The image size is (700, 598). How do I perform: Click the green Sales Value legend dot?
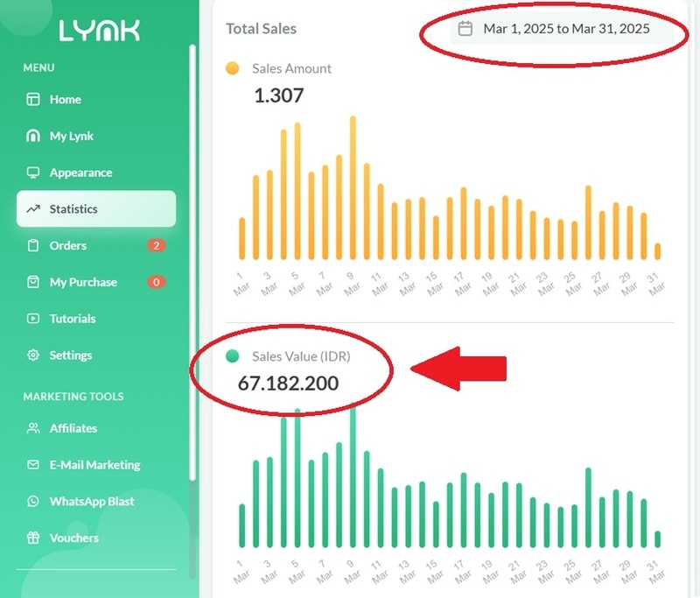[233, 356]
